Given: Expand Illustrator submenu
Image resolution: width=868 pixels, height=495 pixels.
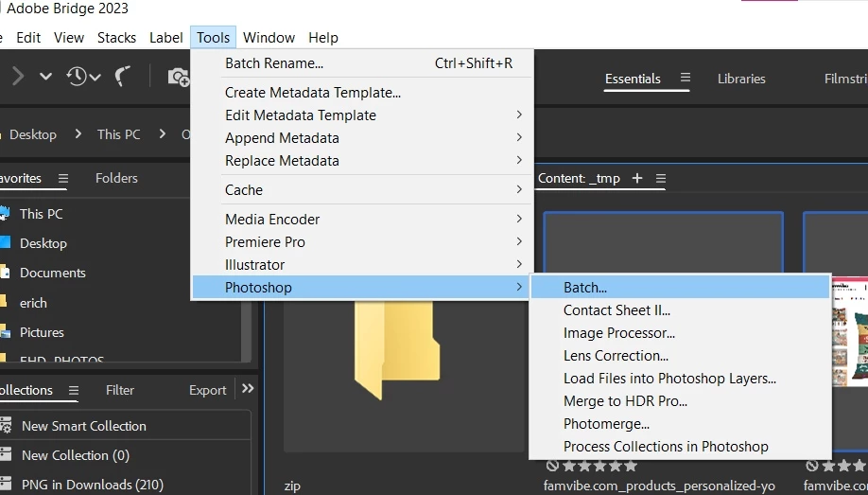Looking at the screenshot, I should pos(362,265).
